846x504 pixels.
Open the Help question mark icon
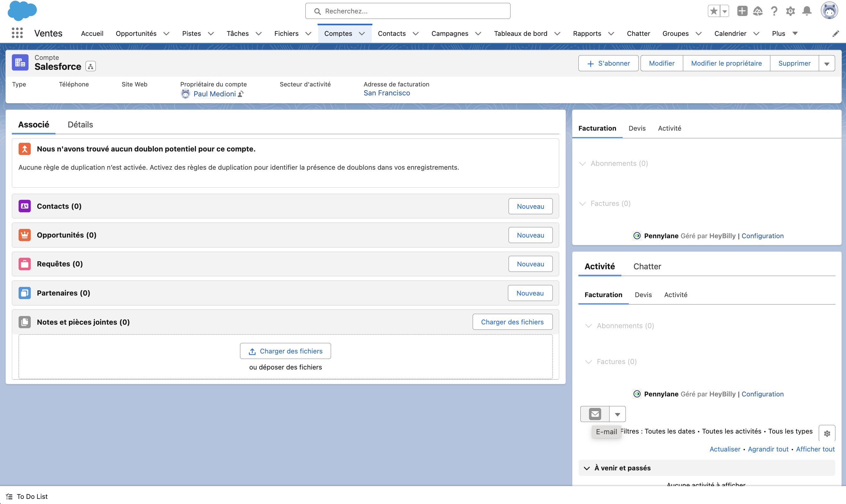[774, 11]
